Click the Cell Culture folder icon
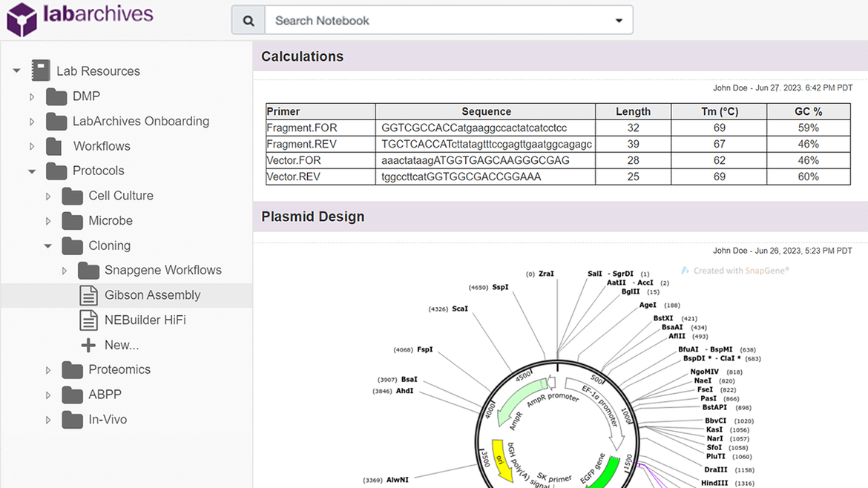The width and height of the screenshot is (868, 488). (x=72, y=197)
